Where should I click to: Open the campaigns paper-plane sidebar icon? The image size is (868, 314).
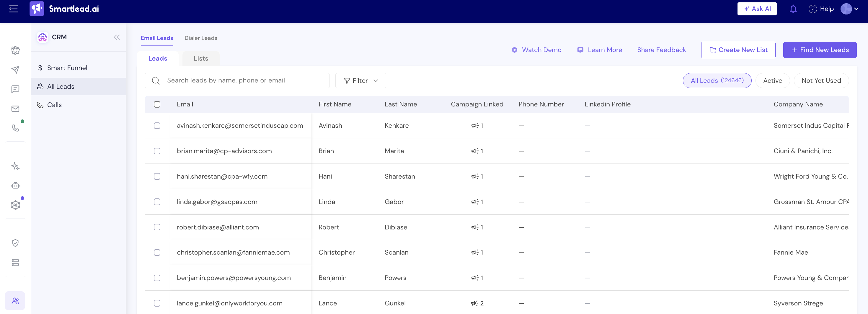15,69
